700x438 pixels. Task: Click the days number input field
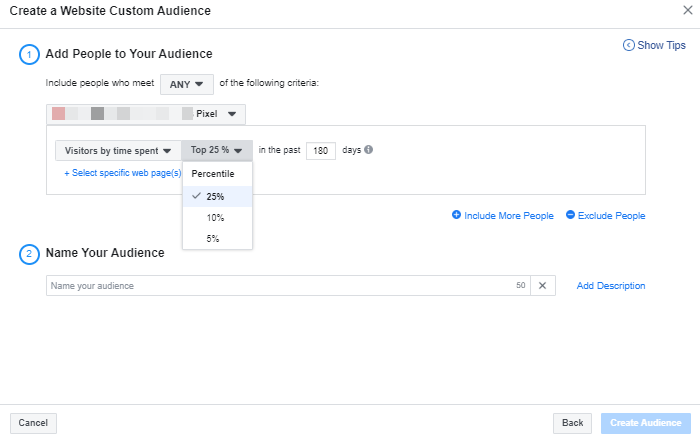pos(320,150)
